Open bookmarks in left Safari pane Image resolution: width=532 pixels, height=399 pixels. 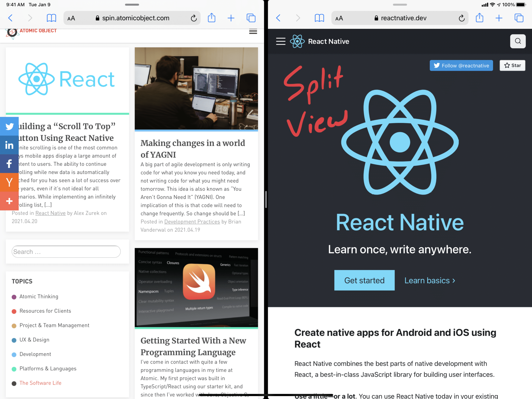(51, 18)
